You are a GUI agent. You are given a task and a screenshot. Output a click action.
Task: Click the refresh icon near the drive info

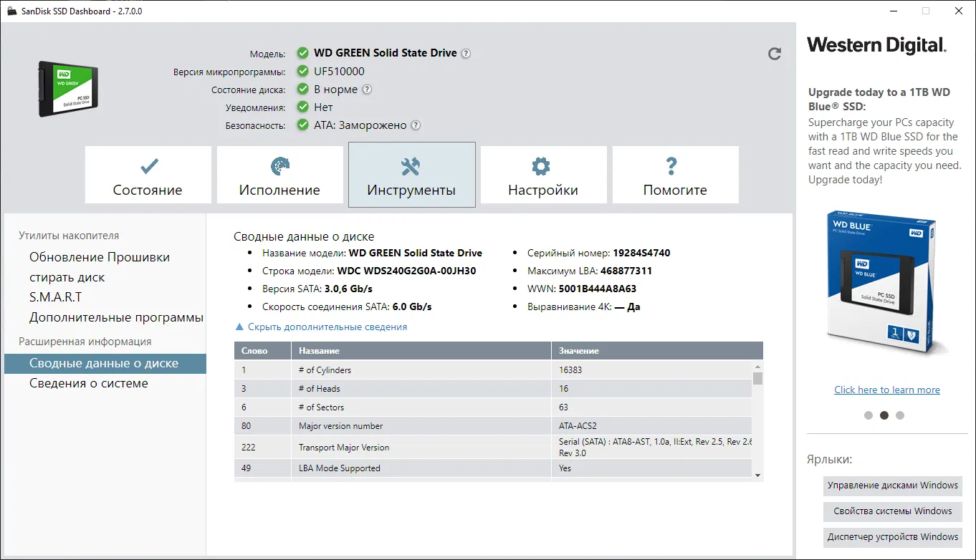click(x=775, y=54)
